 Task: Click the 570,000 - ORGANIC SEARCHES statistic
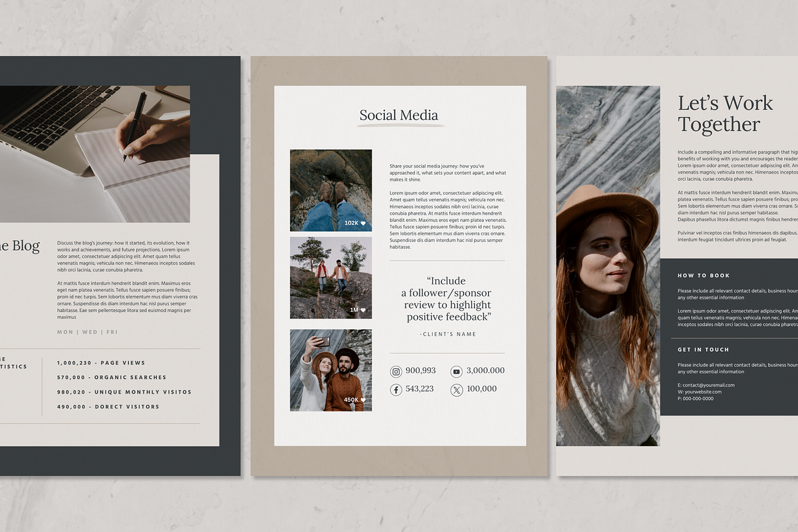112,378
